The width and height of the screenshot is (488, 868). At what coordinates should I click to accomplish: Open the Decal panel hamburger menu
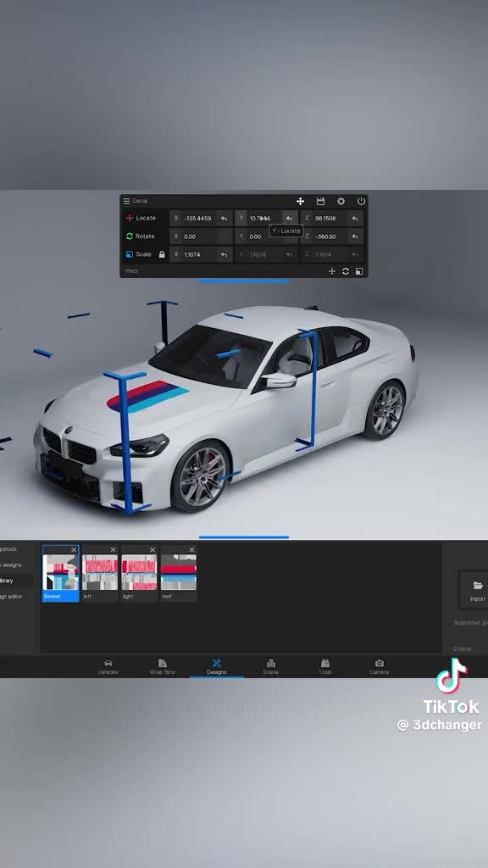127,201
